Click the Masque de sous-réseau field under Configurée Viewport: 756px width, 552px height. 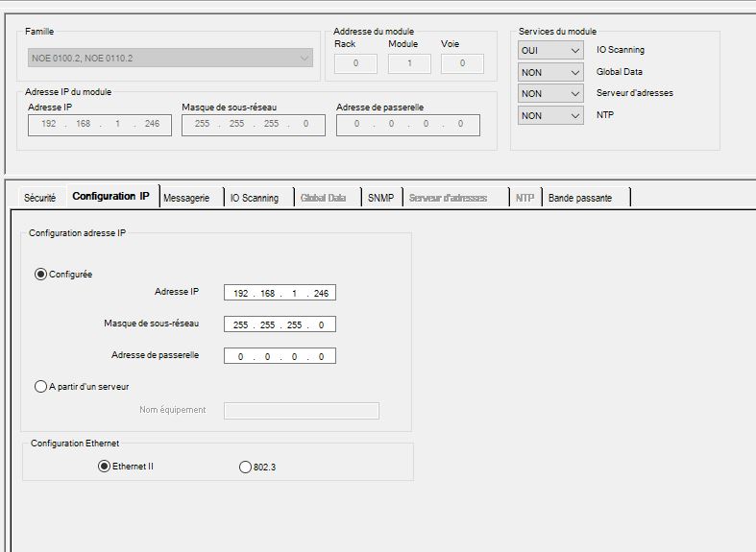(x=280, y=324)
